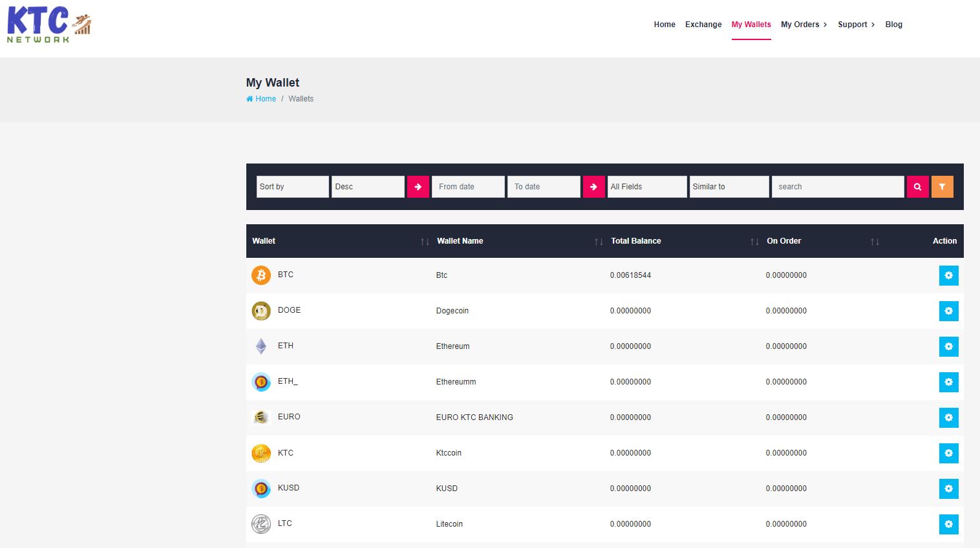Open the Desc order dropdown
This screenshot has width=980, height=548.
click(x=367, y=187)
